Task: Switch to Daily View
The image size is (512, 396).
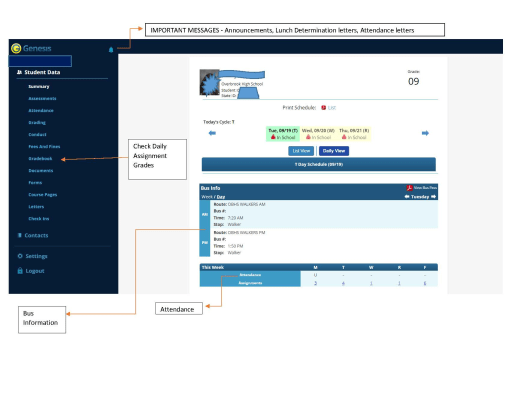Action: (334, 151)
